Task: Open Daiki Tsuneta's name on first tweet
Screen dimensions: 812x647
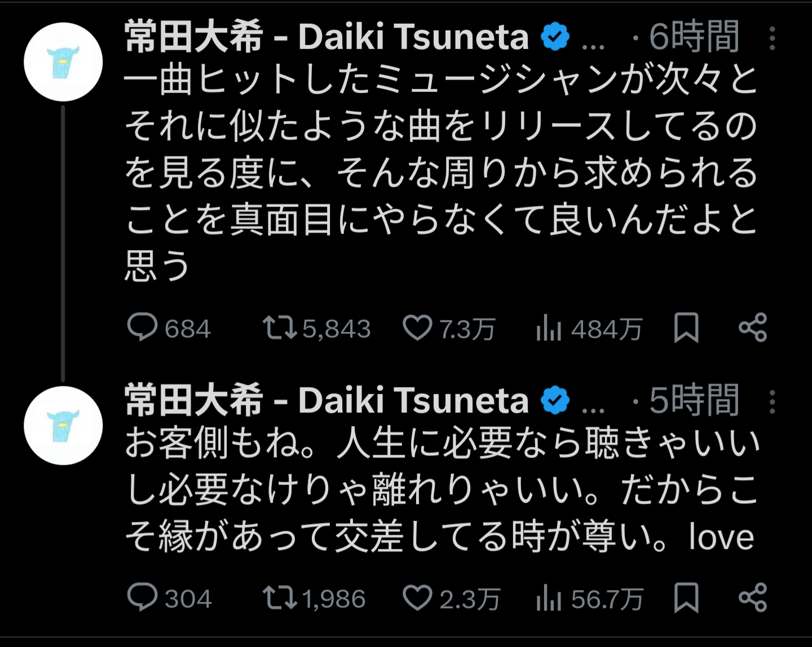Action: pyautogui.click(x=326, y=37)
